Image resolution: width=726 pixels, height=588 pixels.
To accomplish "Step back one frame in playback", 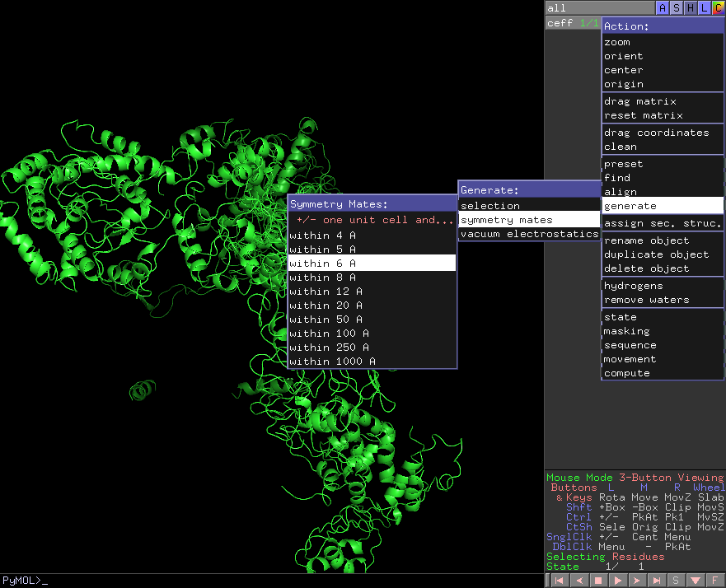I will [x=578, y=581].
